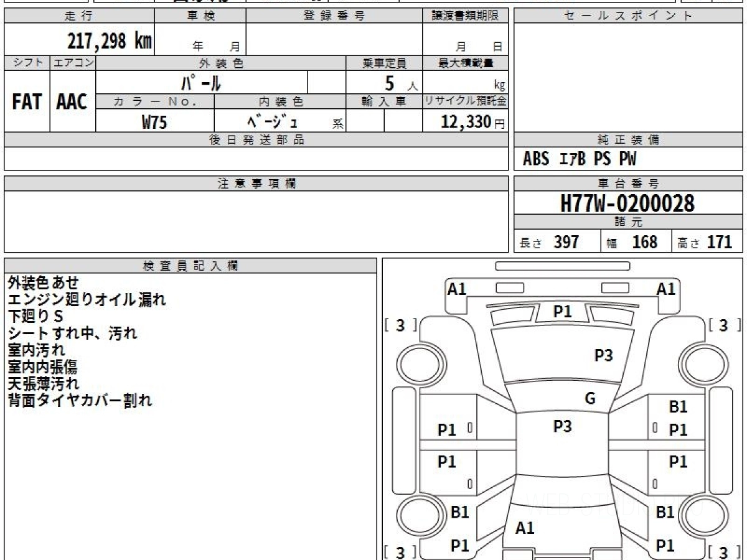Image resolution: width=747 pixels, height=560 pixels.
Task: Click the セールスポイント header
Action: pos(628,16)
